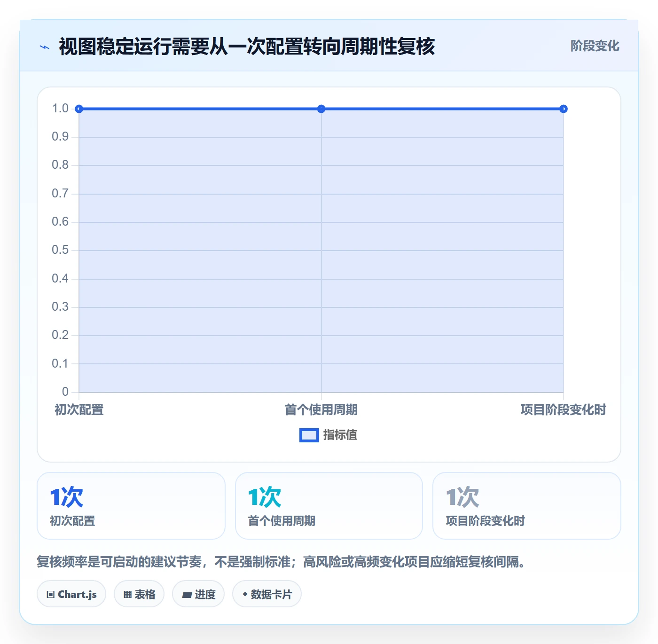The image size is (658, 644).
Task: Click the 0.1 y-axis tick label
Action: pos(60,363)
